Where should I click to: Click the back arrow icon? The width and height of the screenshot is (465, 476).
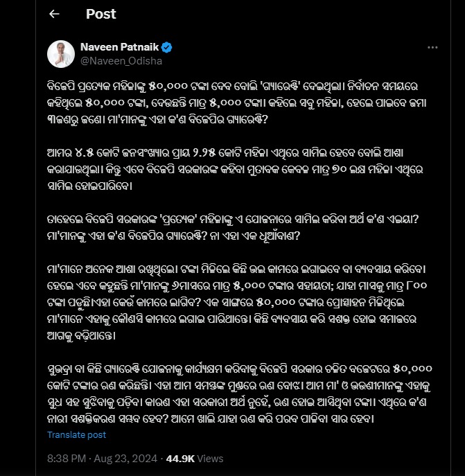[x=55, y=14]
